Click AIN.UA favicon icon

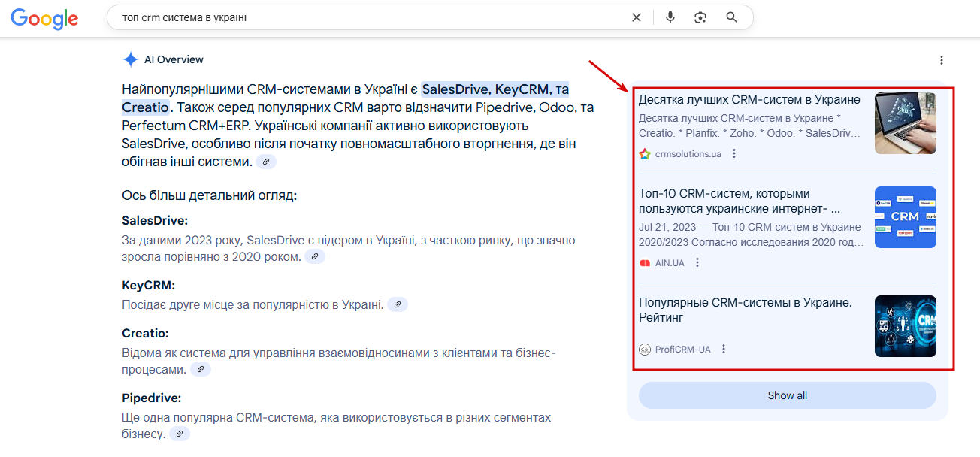coord(645,262)
